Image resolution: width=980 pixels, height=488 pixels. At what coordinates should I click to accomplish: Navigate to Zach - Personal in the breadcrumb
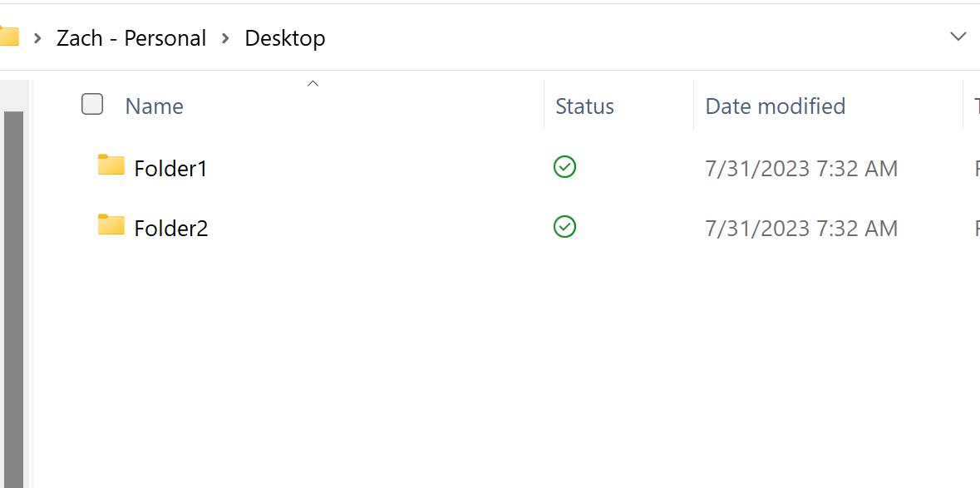[x=131, y=37]
